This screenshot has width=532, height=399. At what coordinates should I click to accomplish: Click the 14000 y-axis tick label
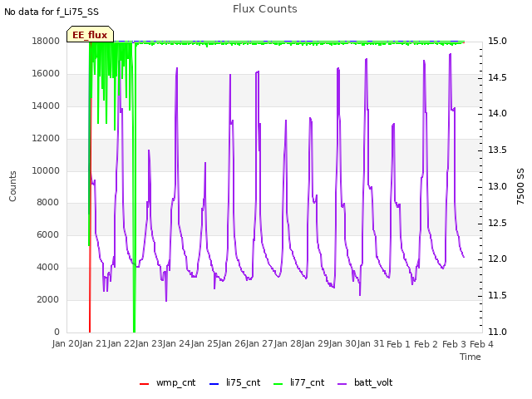click(46, 106)
